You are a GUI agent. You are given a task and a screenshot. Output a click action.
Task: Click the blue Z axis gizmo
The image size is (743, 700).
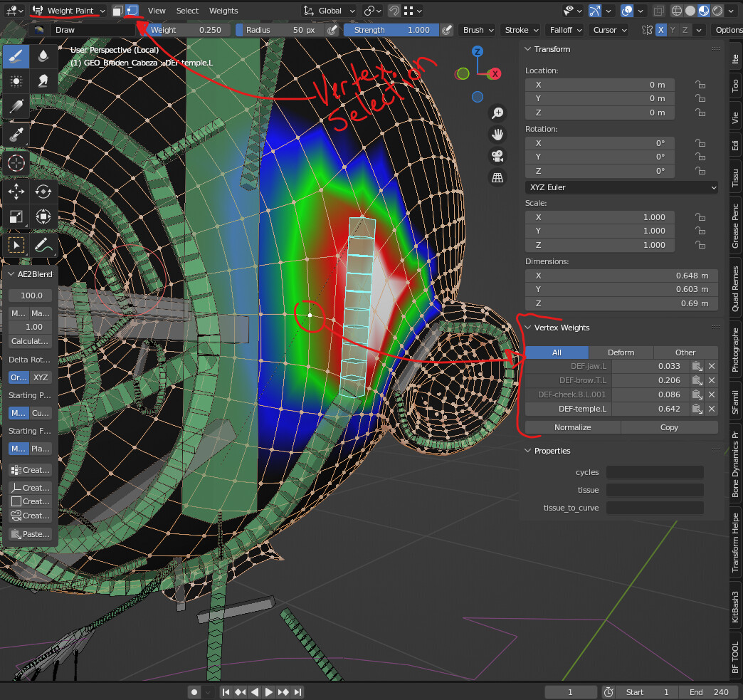point(477,51)
